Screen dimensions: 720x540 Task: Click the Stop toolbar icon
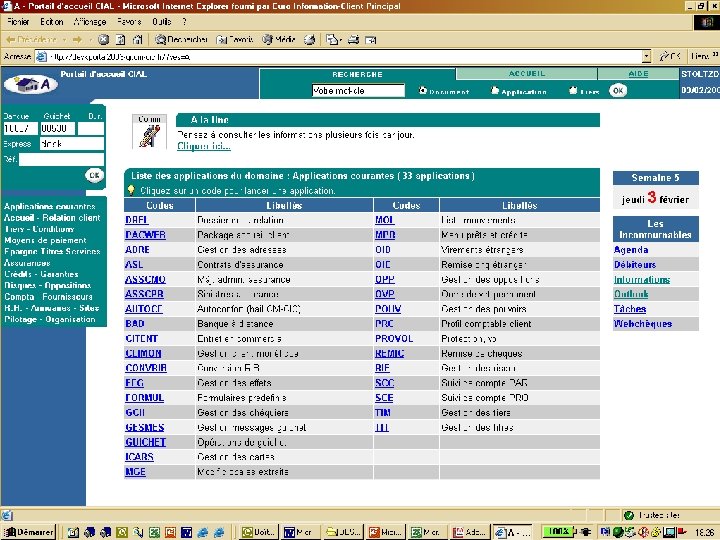[104, 40]
